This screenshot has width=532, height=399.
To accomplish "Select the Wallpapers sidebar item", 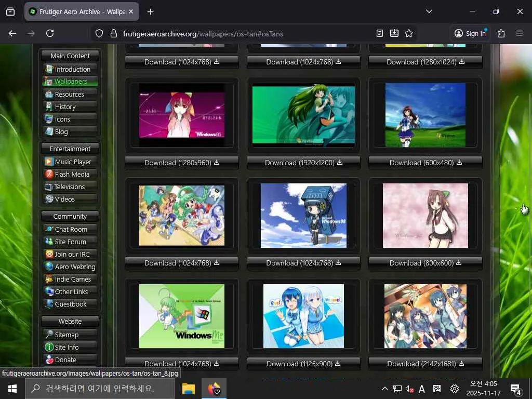I will [x=70, y=82].
